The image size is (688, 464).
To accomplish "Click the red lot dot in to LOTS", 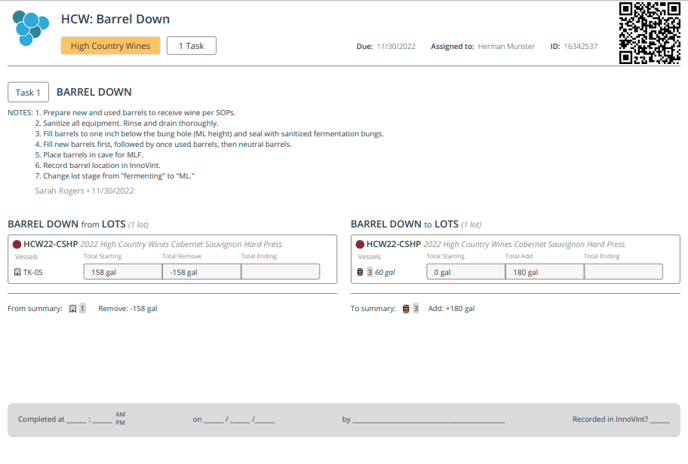I will (360, 245).
